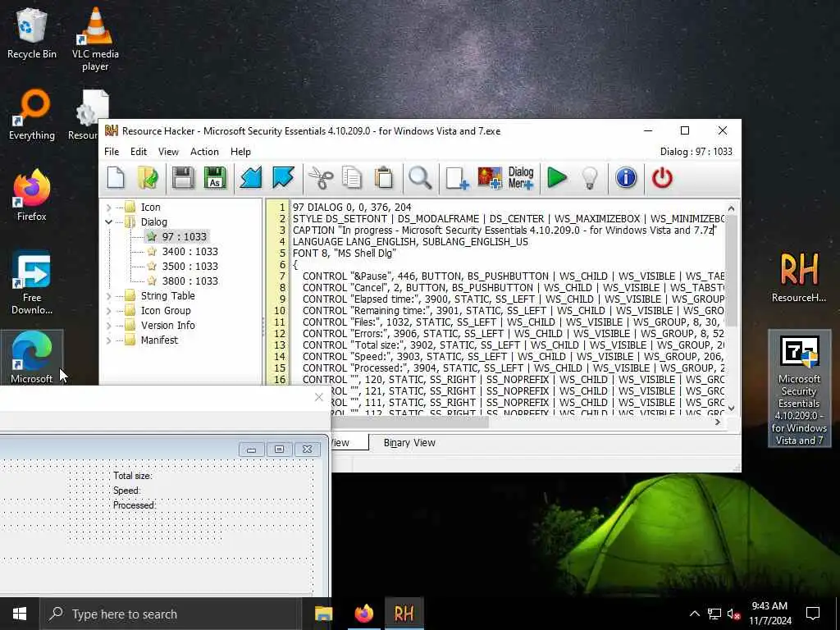This screenshot has height=630, width=840.
Task: Click the editor horizontal scrollbar thumb
Action: click(410, 422)
